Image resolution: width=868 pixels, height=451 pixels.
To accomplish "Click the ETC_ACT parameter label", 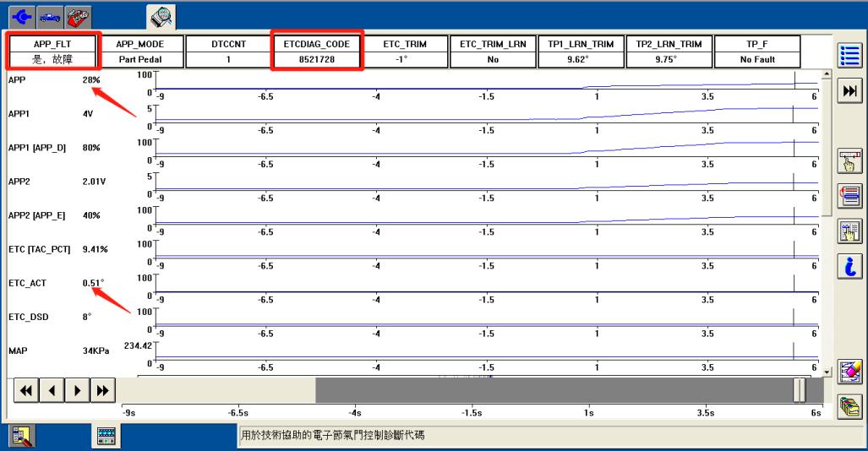I will (27, 283).
